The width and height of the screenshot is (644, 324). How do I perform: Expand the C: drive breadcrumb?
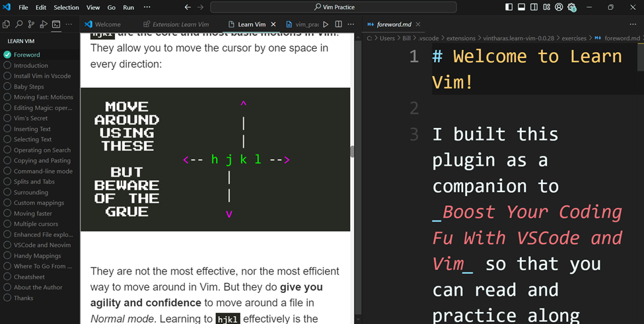point(370,38)
